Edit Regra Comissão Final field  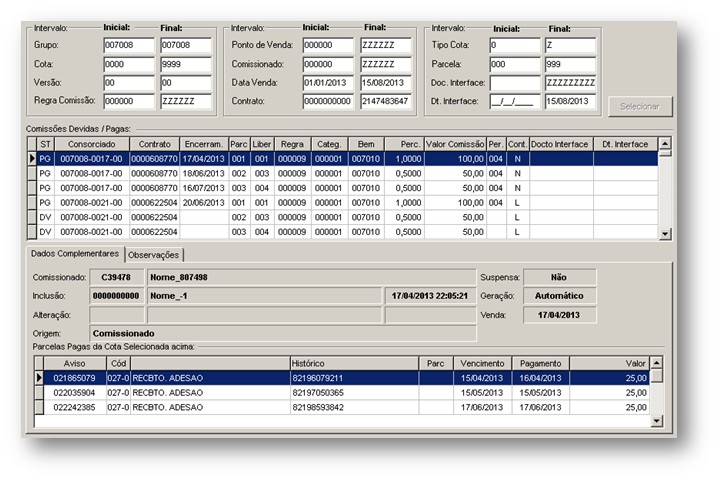186,101
